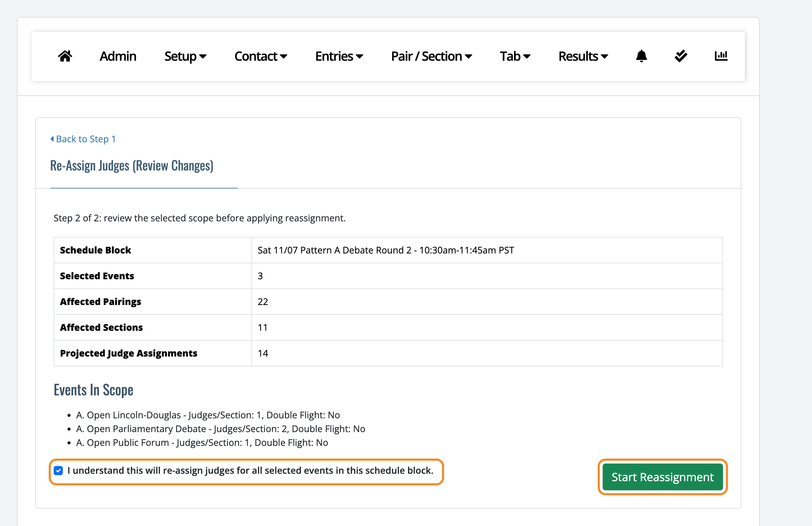Expand the Tab dropdown menu
This screenshot has width=812, height=526.
[x=515, y=56]
